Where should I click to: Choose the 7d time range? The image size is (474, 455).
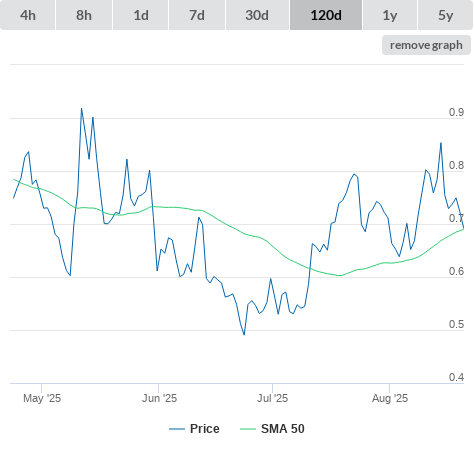point(197,15)
